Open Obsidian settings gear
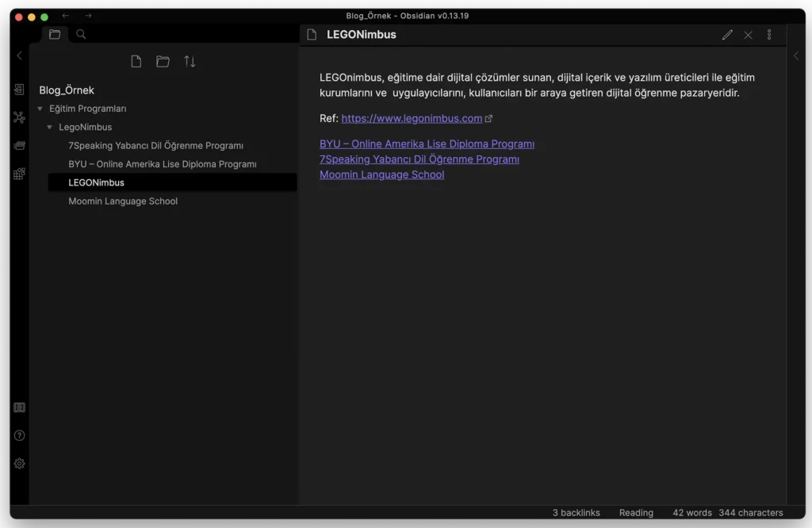 click(20, 463)
